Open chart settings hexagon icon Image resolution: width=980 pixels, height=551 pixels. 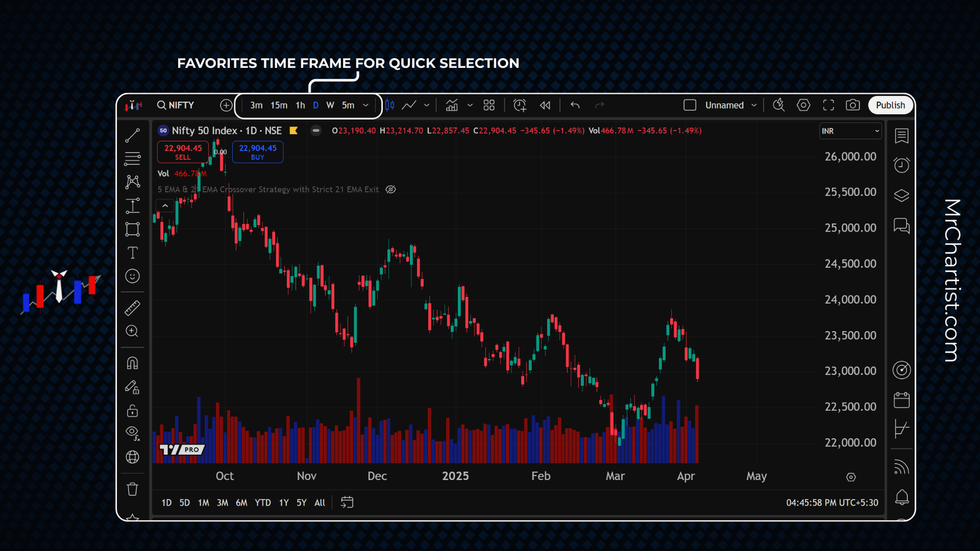[x=804, y=105]
